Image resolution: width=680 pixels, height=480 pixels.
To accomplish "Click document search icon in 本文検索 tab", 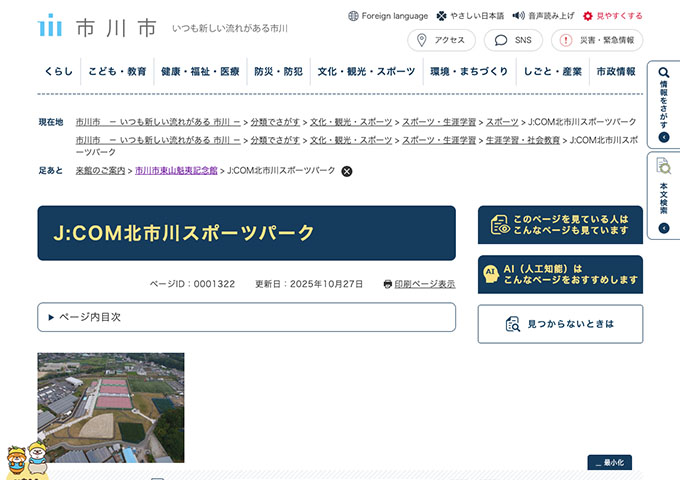I will tap(664, 166).
